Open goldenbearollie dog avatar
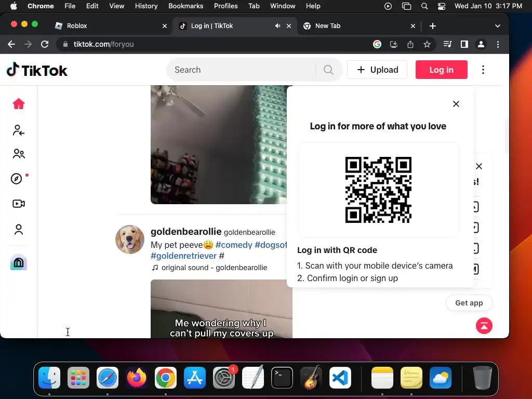This screenshot has width=532, height=399. (x=129, y=239)
